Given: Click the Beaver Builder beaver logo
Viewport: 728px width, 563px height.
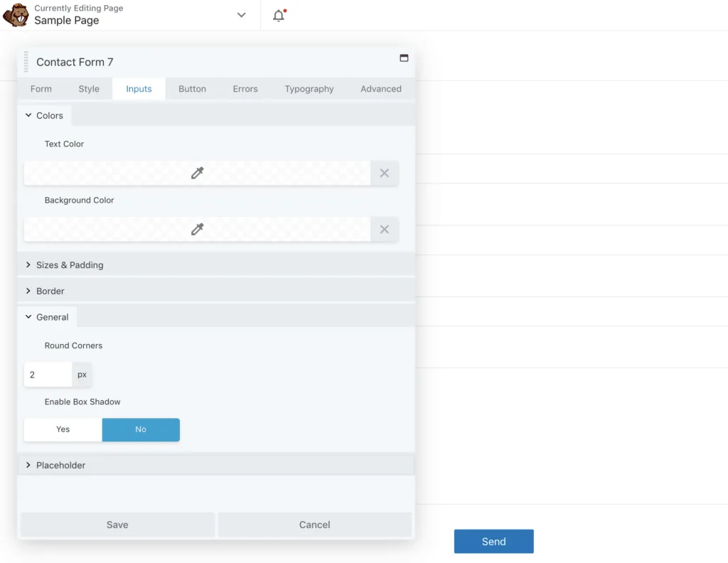Looking at the screenshot, I should pos(16,15).
